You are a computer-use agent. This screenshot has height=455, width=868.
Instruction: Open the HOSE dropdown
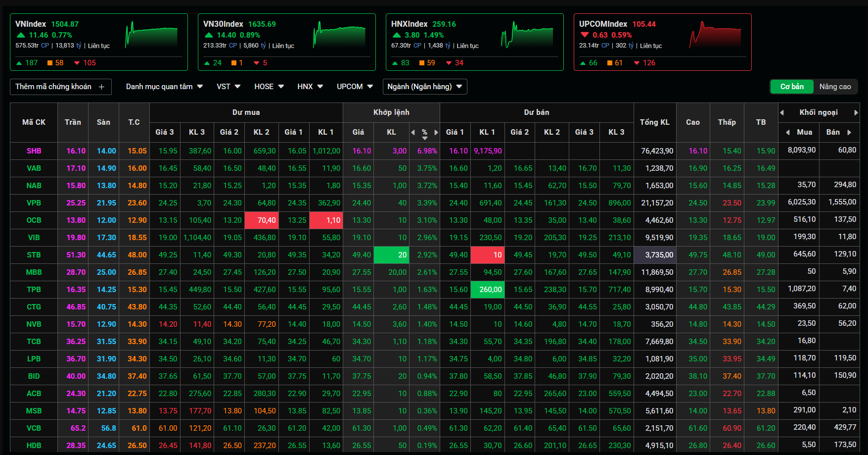[269, 87]
